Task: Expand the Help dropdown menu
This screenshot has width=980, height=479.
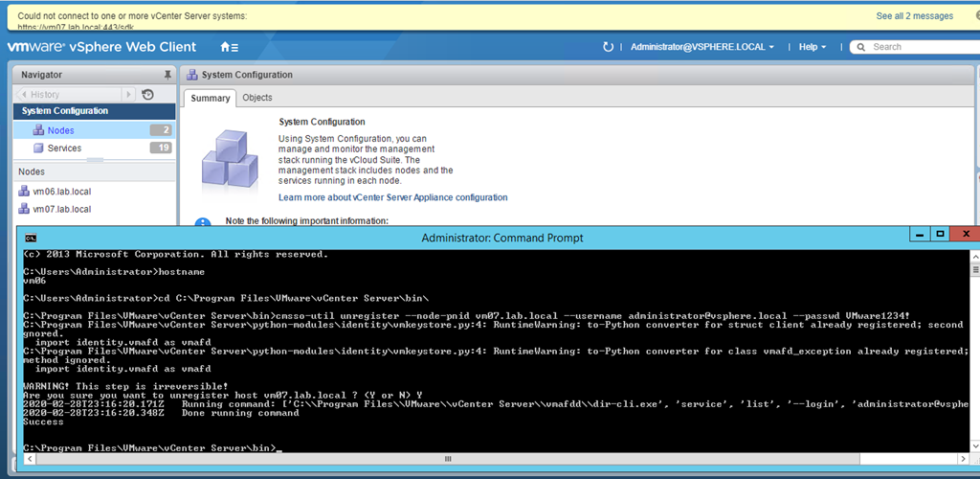Action: click(813, 46)
